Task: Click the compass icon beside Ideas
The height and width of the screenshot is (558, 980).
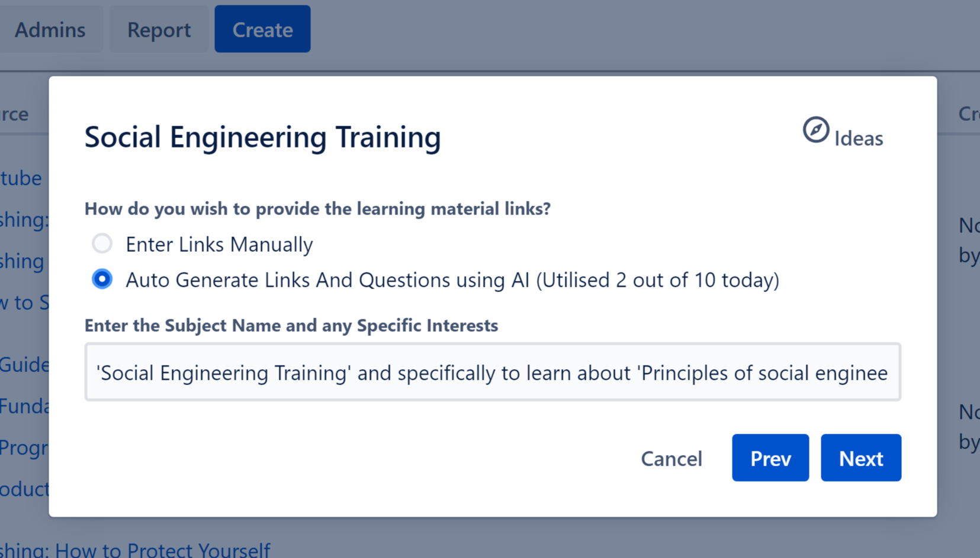Action: coord(815,130)
